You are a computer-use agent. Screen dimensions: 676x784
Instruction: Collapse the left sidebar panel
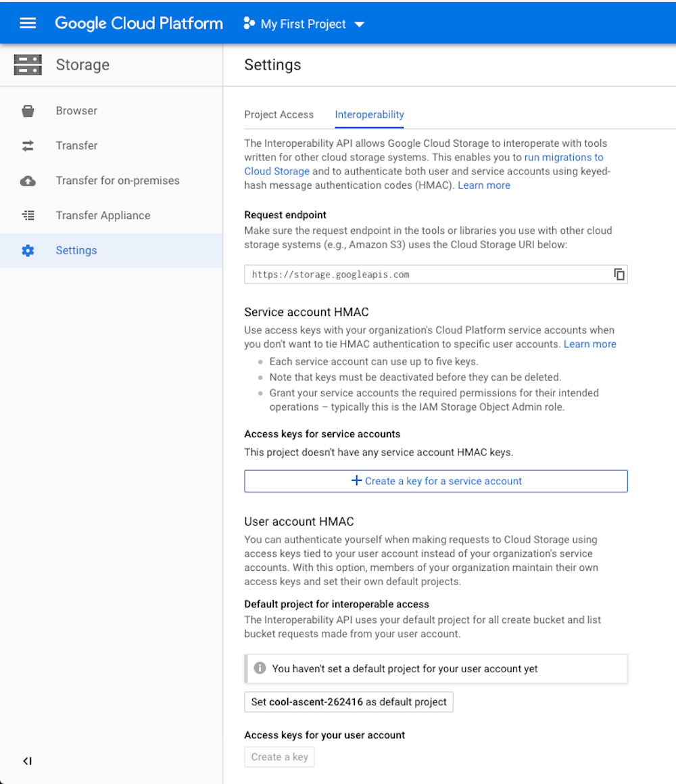coord(28,761)
